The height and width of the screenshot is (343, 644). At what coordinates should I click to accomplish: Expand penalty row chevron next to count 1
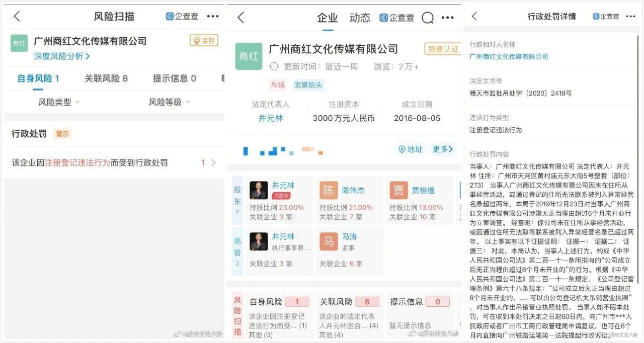coord(213,162)
